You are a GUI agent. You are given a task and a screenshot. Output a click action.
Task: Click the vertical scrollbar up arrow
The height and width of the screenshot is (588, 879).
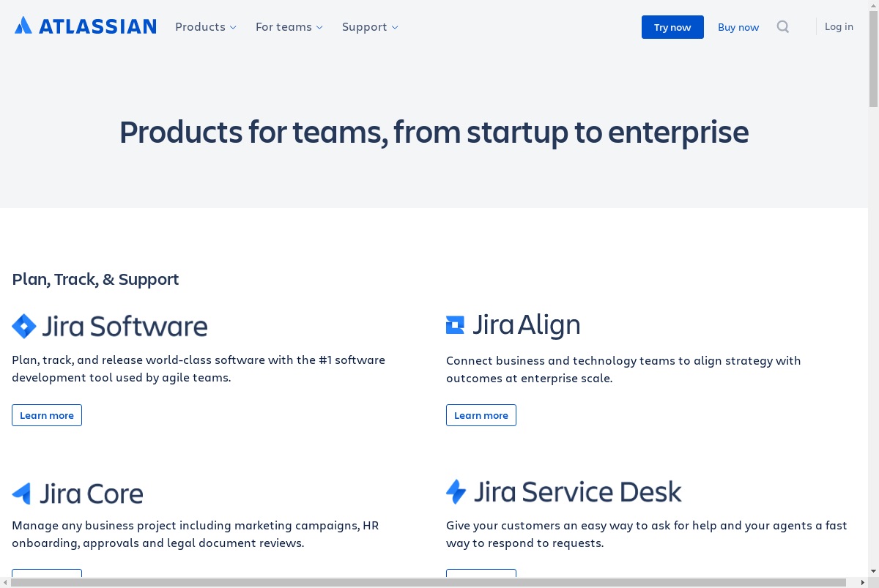click(873, 5)
